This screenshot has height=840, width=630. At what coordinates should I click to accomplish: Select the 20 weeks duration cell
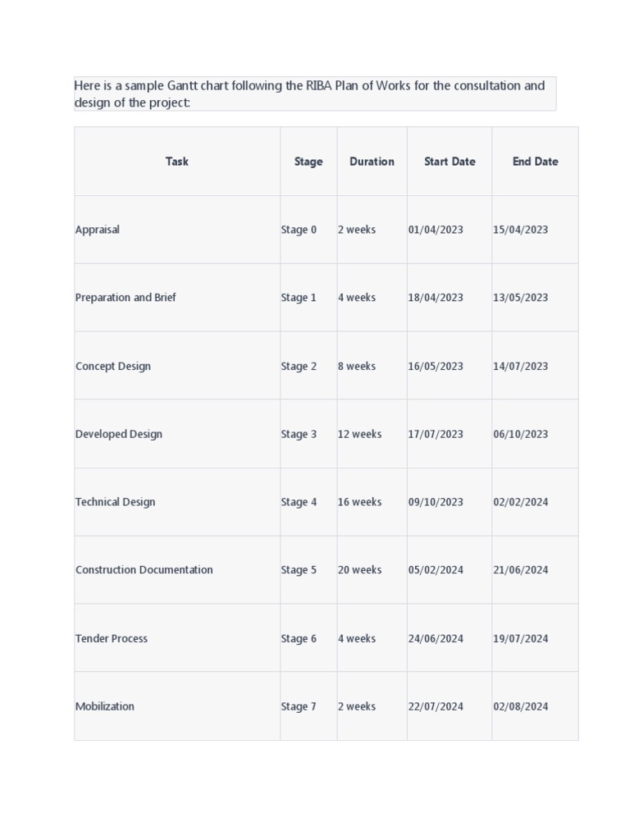point(372,570)
